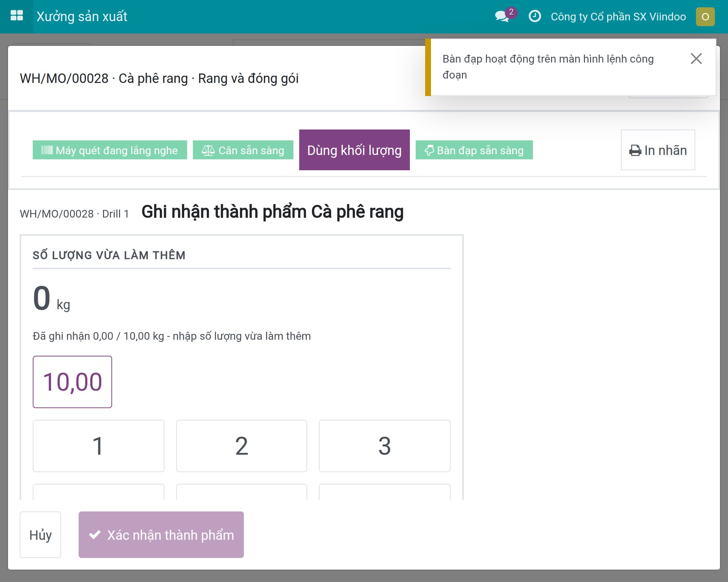
Task: Click the "Xưởng sản xuất" app title
Action: click(x=82, y=16)
